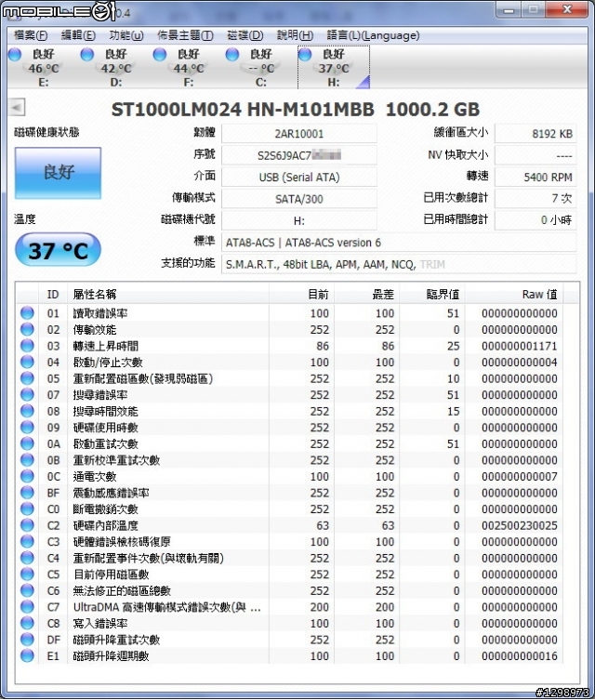Click status icon for C5 目前停用磁區數

click(27, 575)
